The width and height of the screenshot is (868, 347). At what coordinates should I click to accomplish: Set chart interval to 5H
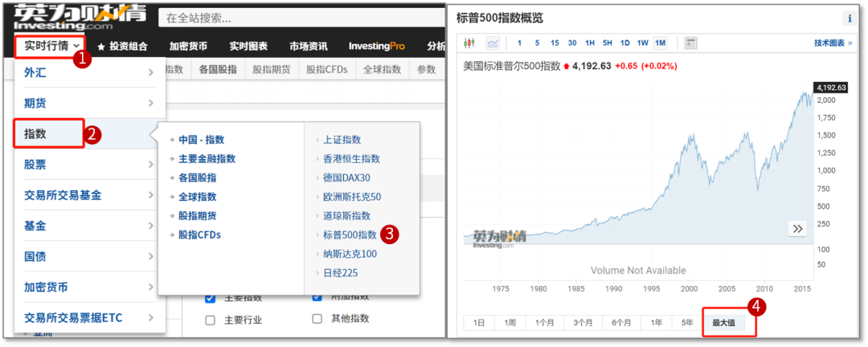pyautogui.click(x=608, y=43)
